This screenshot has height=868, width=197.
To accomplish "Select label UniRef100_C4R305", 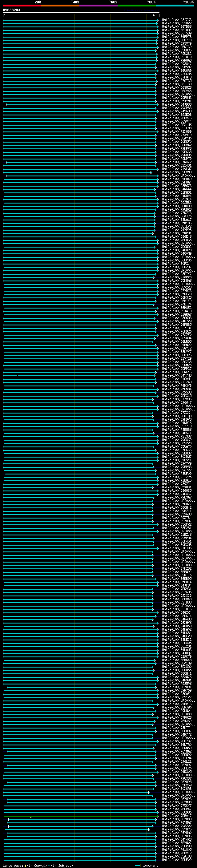I will [x=177, y=771].
